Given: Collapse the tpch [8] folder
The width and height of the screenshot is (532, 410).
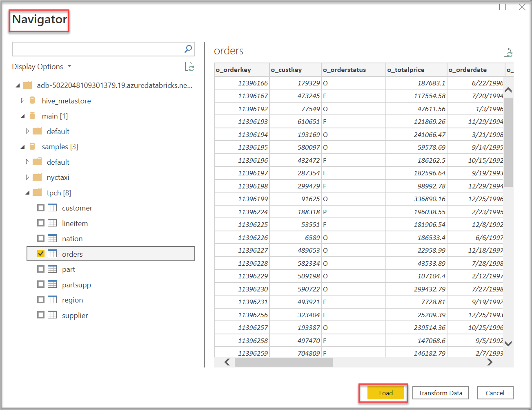Looking at the screenshot, I should pos(28,193).
